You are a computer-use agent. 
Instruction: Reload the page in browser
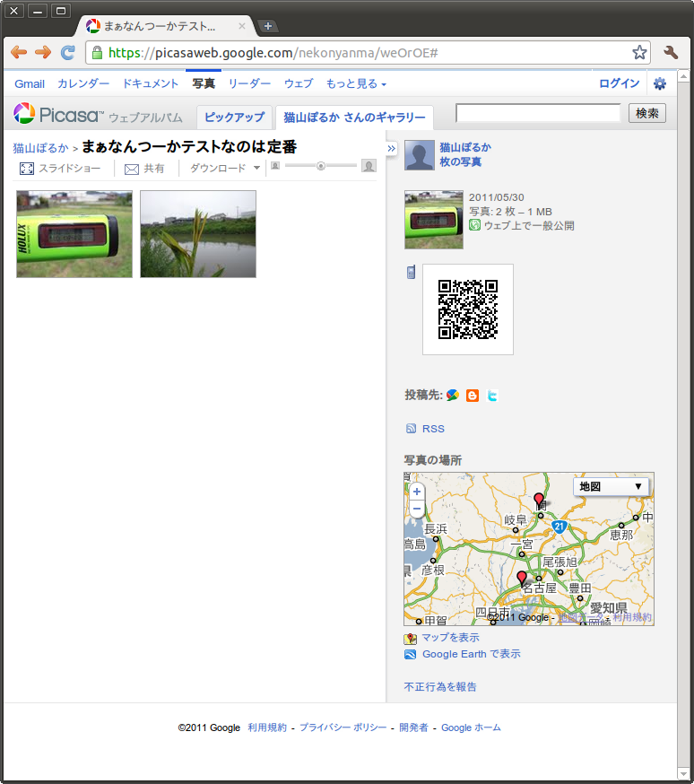pos(67,53)
